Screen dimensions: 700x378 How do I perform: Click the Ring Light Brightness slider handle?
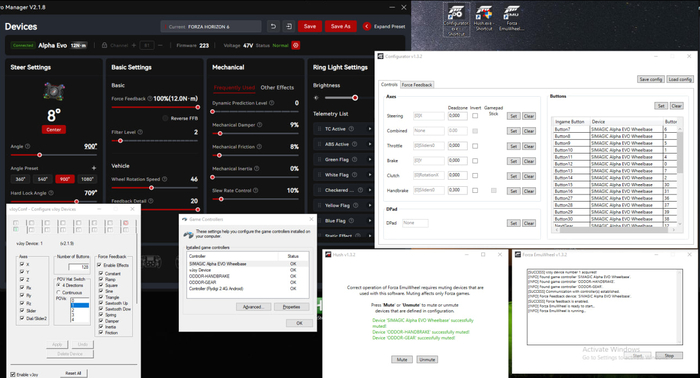click(x=355, y=98)
